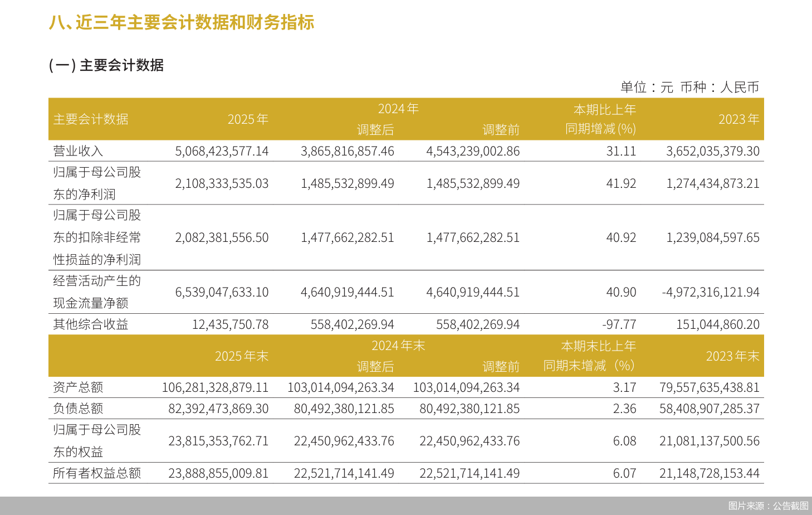Click the 营业收入 row label
The image size is (812, 515).
pyautogui.click(x=73, y=150)
